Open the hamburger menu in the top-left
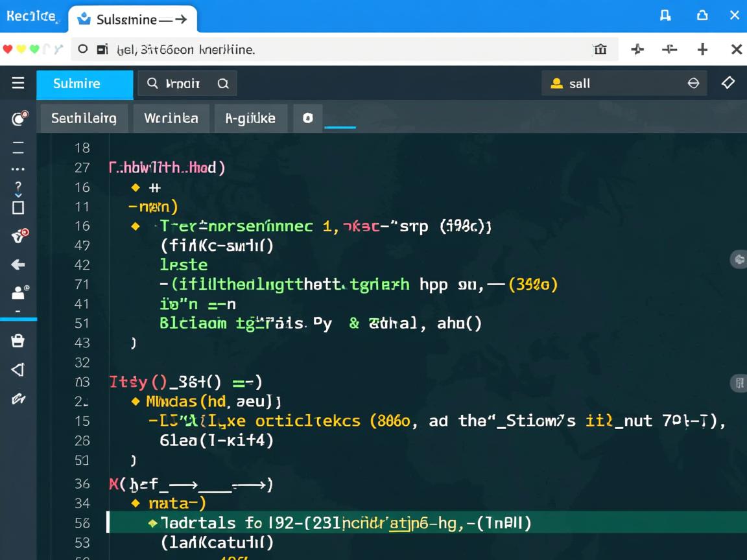The image size is (747, 560). click(18, 83)
